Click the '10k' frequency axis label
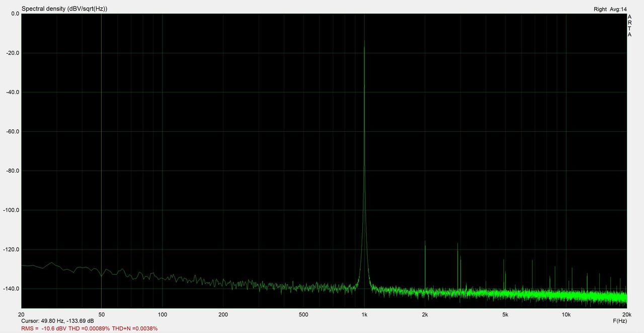The image size is (644, 333). (566, 315)
